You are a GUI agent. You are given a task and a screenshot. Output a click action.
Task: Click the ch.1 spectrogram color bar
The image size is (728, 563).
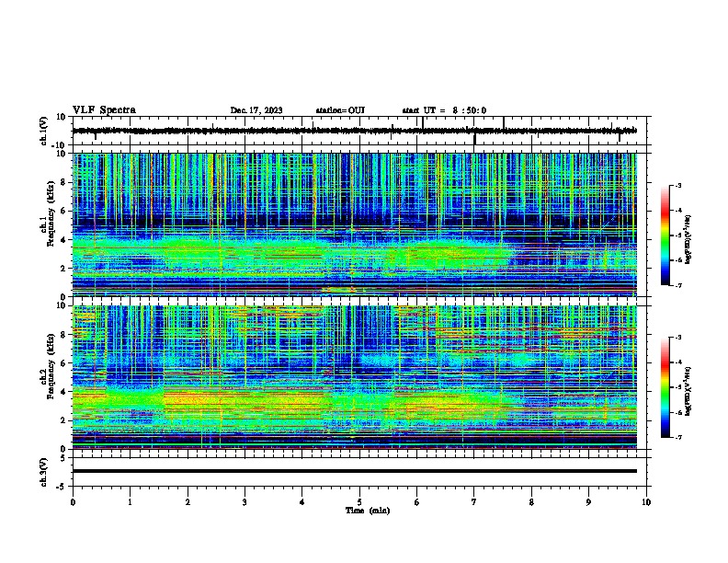tap(665, 236)
